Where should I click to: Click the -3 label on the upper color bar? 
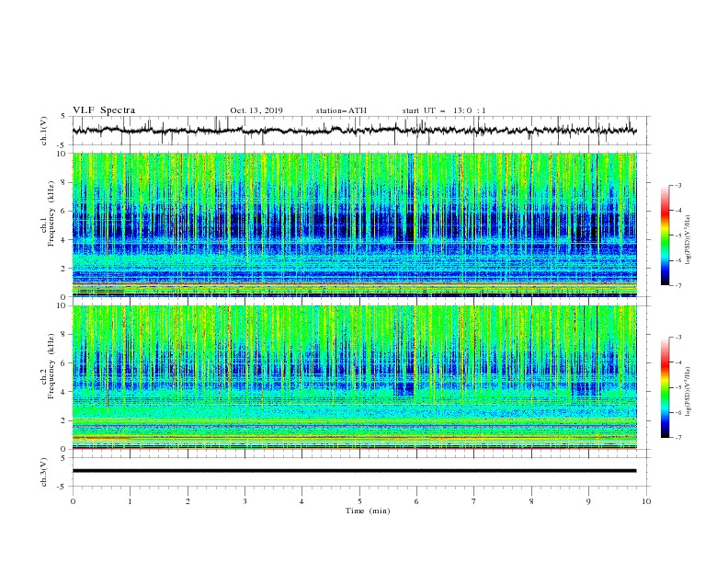click(x=678, y=185)
